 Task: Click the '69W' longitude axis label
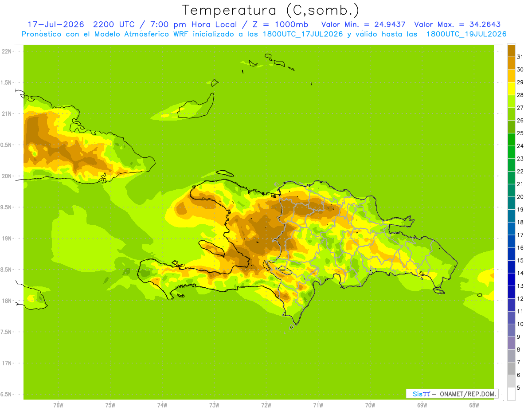(x=422, y=405)
